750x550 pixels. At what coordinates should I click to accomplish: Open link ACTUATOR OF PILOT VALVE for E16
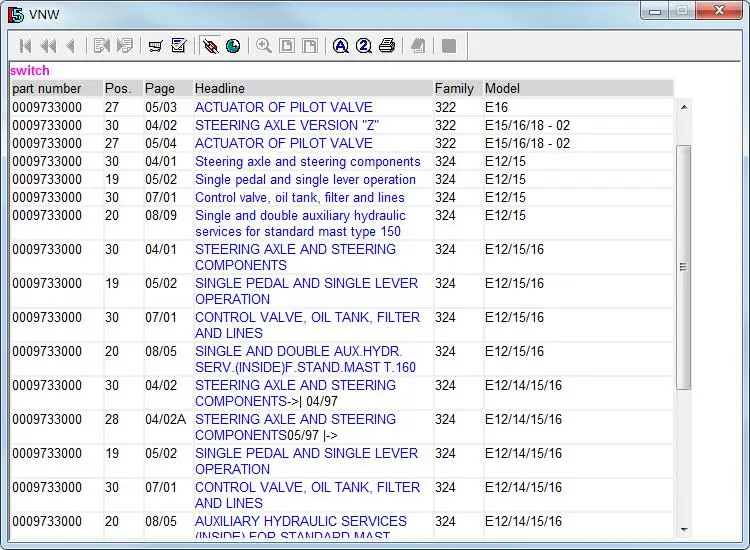click(283, 107)
